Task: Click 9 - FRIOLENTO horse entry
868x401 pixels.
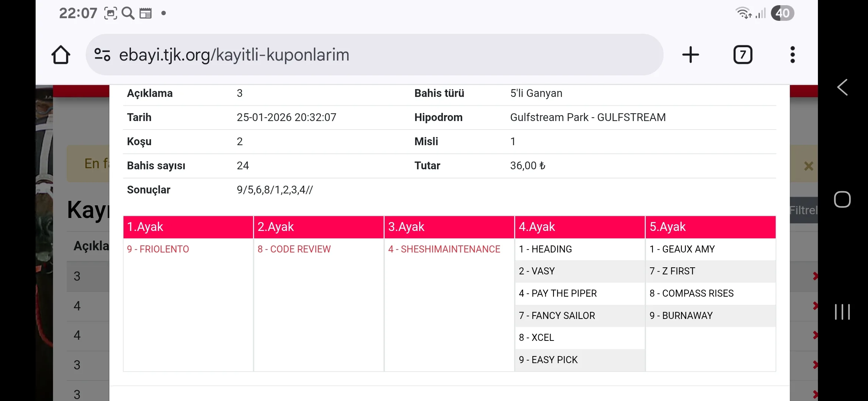Action: pyautogui.click(x=158, y=249)
